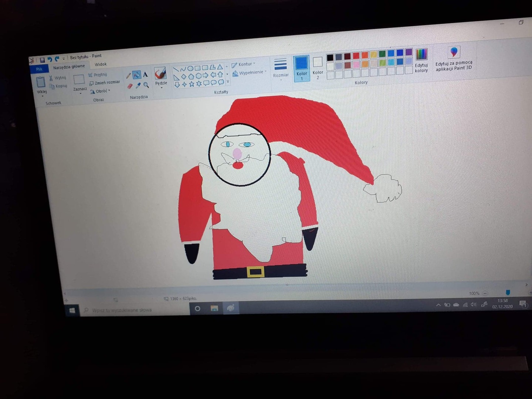Pick the green color swatch
This screenshot has width=532, height=399.
click(x=382, y=54)
